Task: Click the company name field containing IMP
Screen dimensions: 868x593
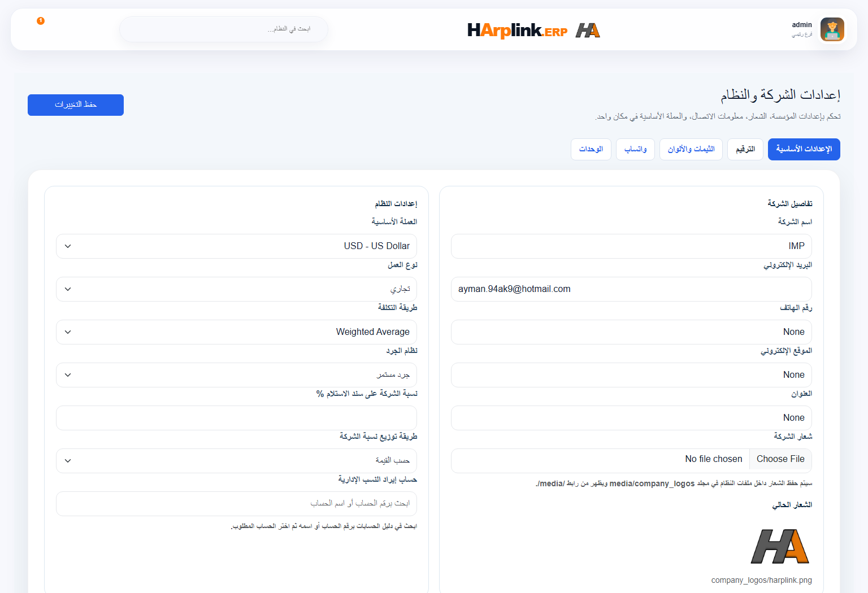Action: (x=631, y=246)
